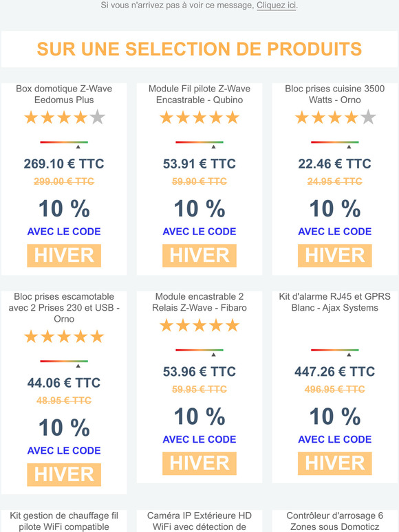
Task: Click the price gauge indicator for Eedomus Plus
Action: [x=64, y=144]
